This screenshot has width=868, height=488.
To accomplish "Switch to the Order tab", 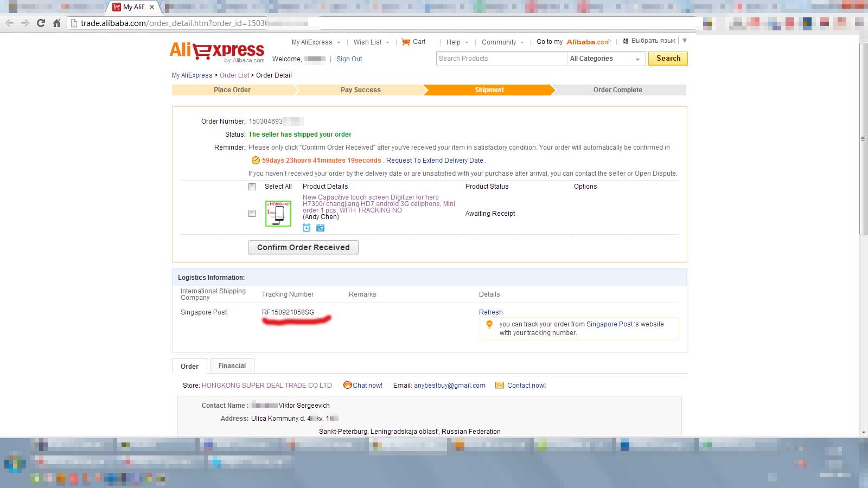I will 189,366.
